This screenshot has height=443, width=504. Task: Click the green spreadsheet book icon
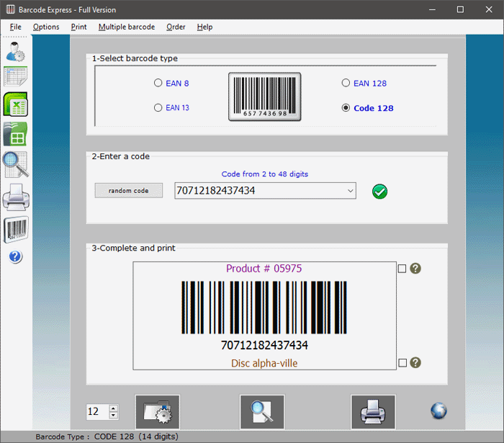coord(15,134)
